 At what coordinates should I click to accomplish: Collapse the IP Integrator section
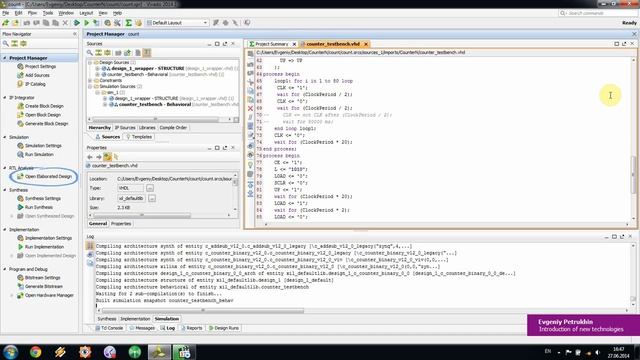[5, 98]
